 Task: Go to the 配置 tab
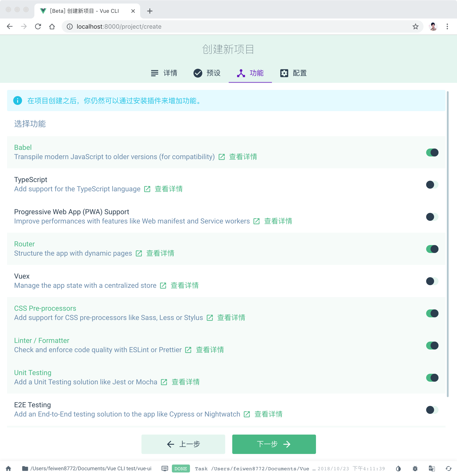point(293,73)
